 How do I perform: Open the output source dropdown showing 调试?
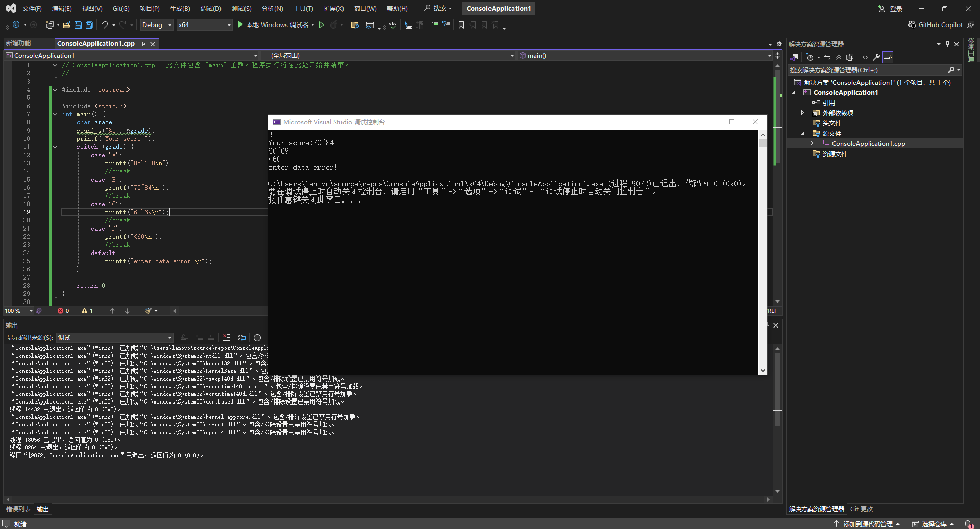tap(115, 338)
